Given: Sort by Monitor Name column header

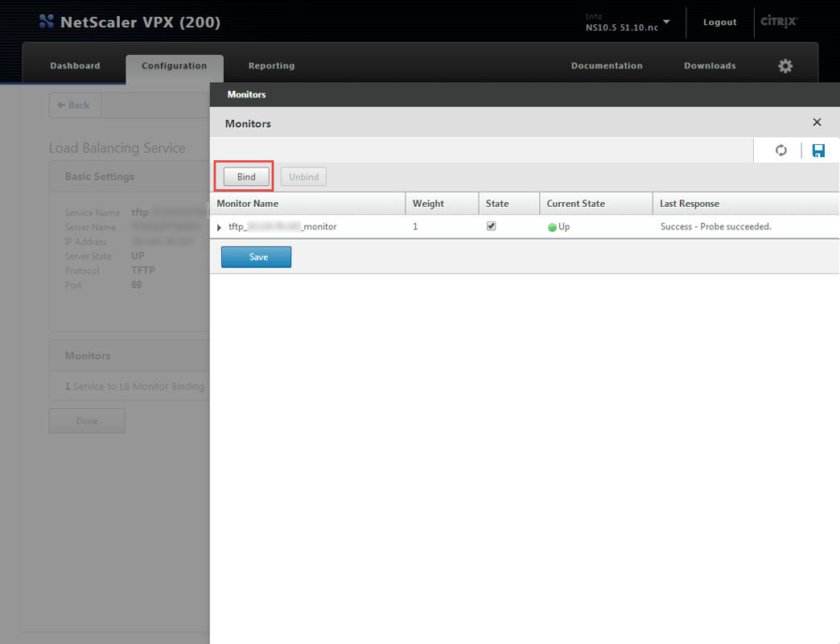Looking at the screenshot, I should (248, 204).
